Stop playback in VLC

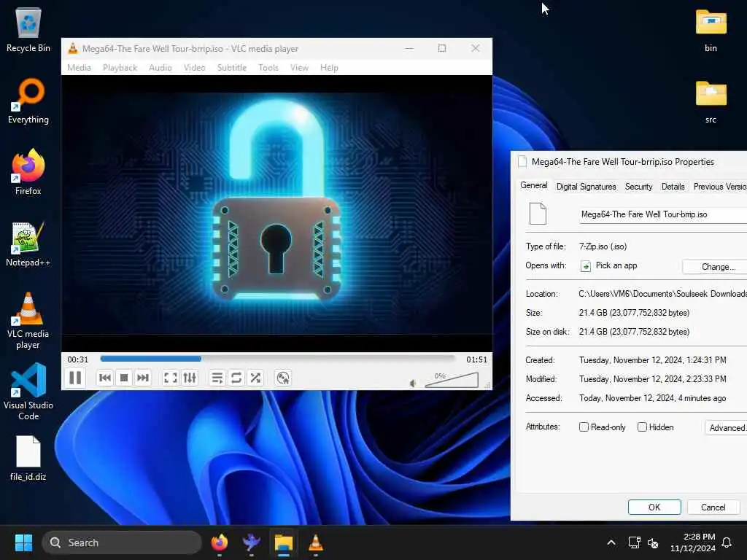point(124,378)
